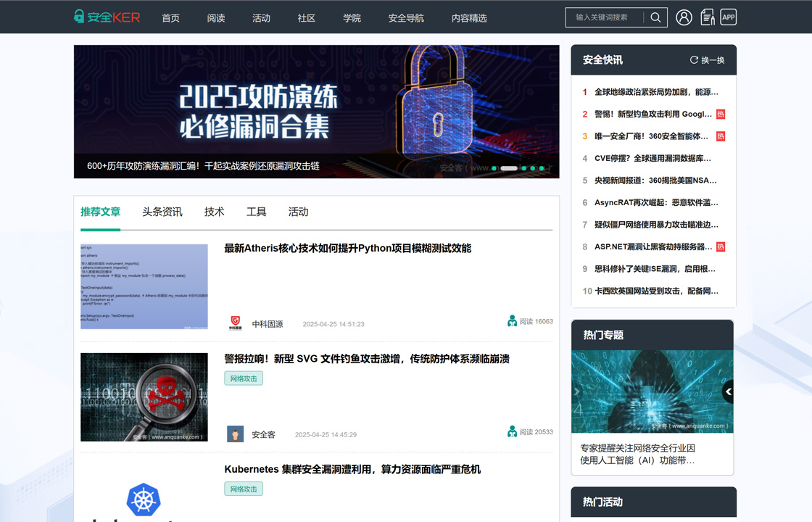The height and width of the screenshot is (522, 812).
Task: Switch to the 推荐文章 tab
Action: [101, 212]
